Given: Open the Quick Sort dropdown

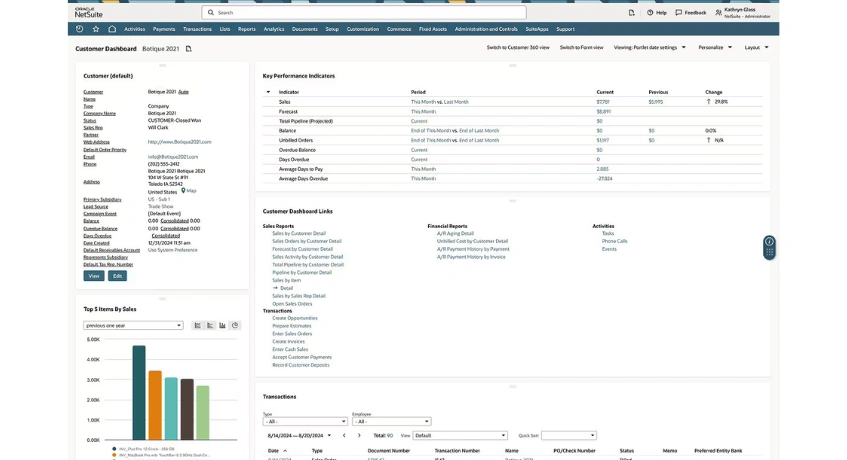Looking at the screenshot, I should coord(568,435).
